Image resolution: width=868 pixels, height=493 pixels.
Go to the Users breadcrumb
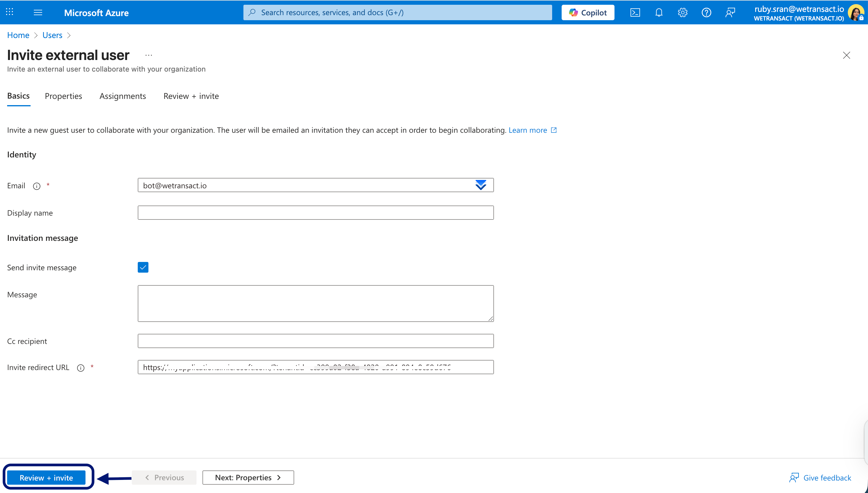click(x=52, y=35)
